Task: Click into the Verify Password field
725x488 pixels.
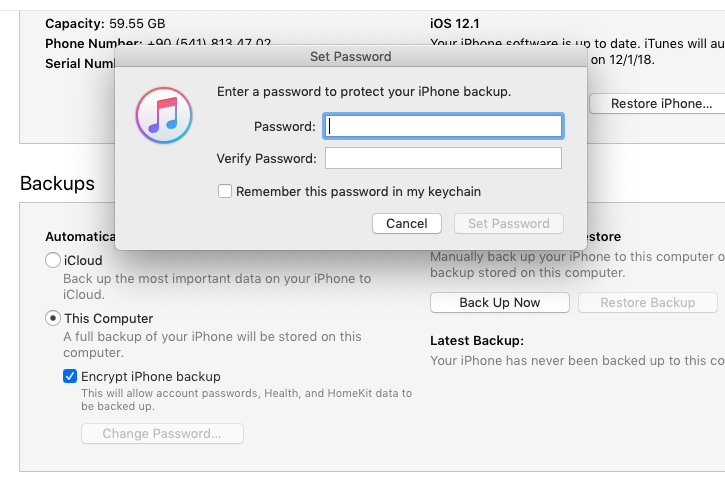Action: tap(444, 158)
